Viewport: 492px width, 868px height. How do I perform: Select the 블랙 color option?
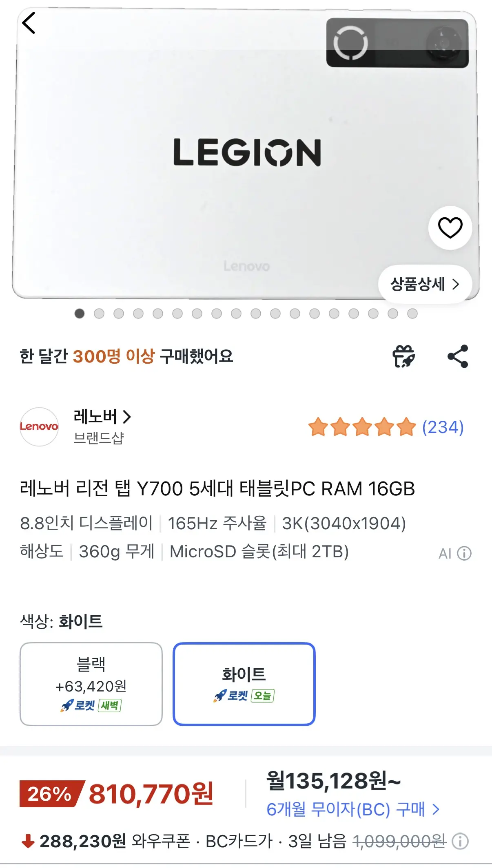91,684
